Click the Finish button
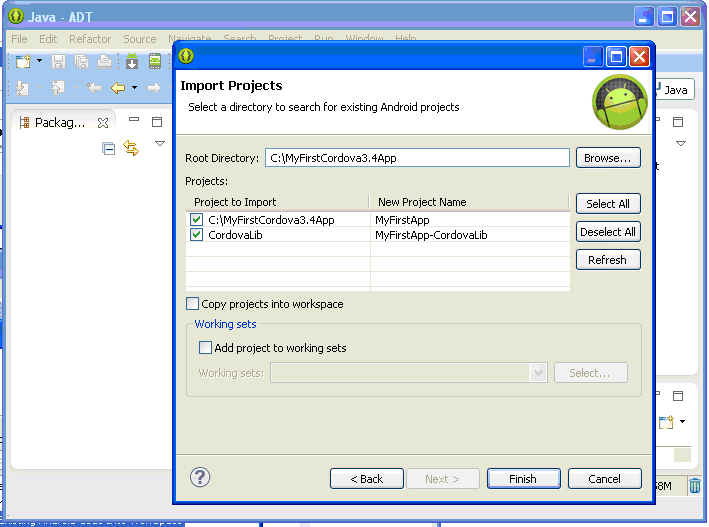Viewport: 709px width, 527px height. tap(524, 479)
